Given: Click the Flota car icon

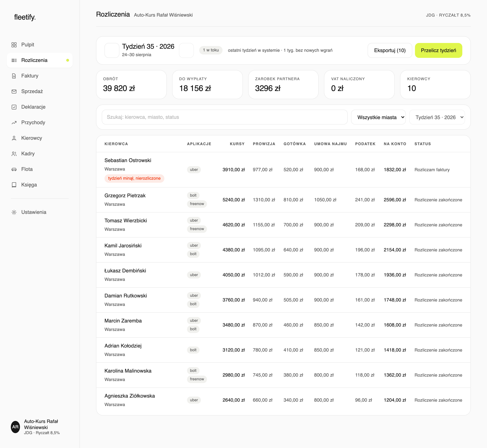Looking at the screenshot, I should click(14, 169).
